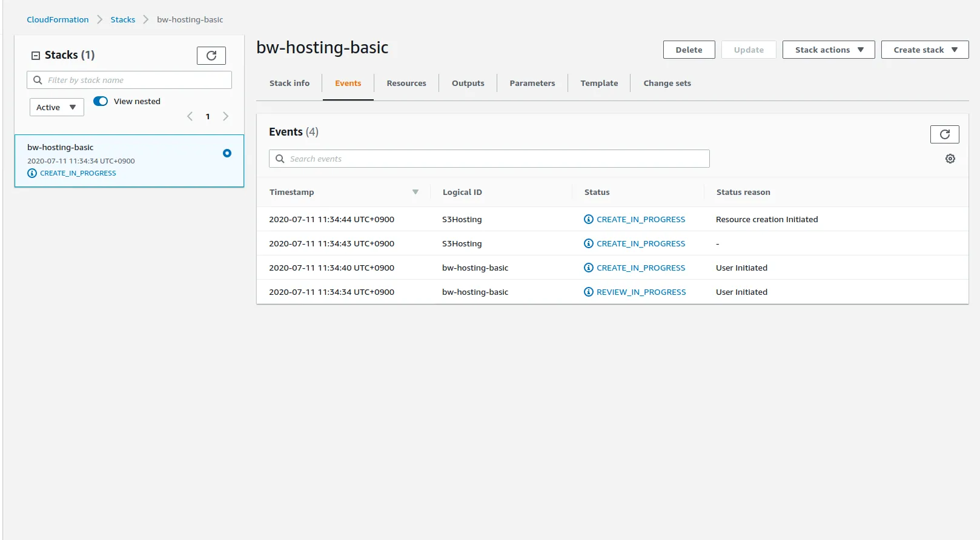Click the info icon in the 11:34:43 event row
The image size is (980, 540).
pyautogui.click(x=589, y=243)
